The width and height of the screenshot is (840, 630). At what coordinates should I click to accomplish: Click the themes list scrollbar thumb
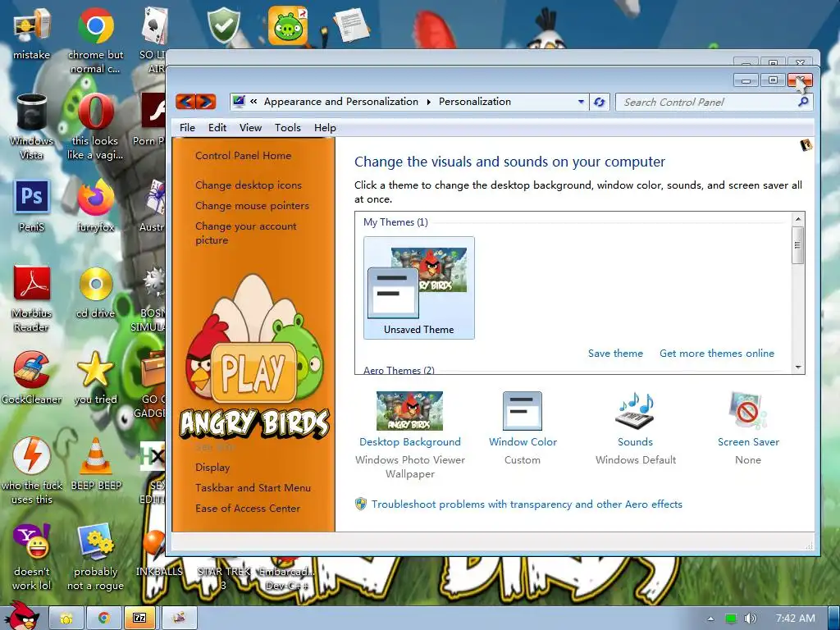pyautogui.click(x=797, y=244)
